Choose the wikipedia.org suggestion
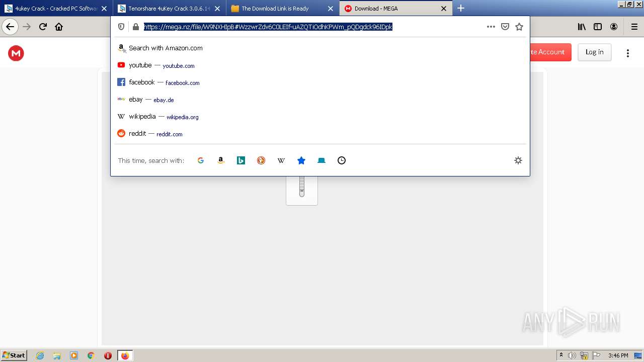The image size is (644, 362). click(320, 117)
